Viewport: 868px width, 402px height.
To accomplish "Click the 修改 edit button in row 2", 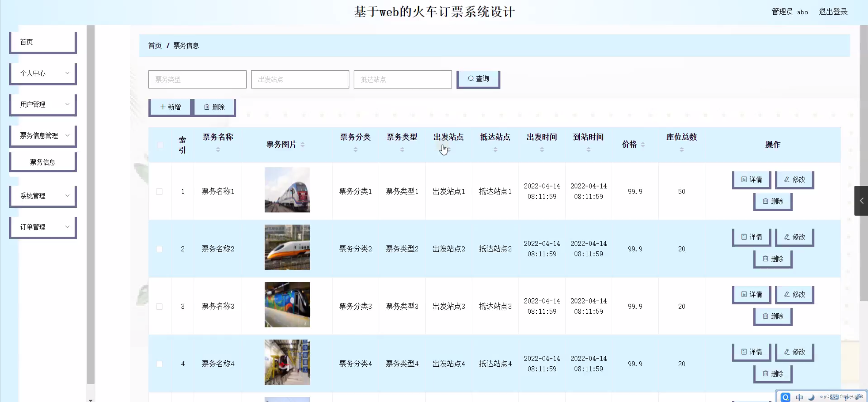I will [794, 237].
